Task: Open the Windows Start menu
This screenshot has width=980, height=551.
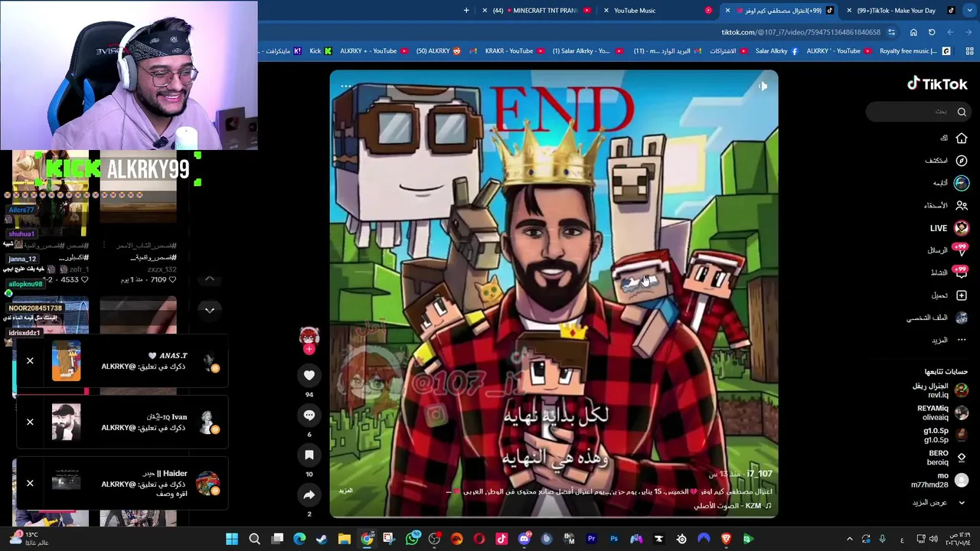Action: 232,540
